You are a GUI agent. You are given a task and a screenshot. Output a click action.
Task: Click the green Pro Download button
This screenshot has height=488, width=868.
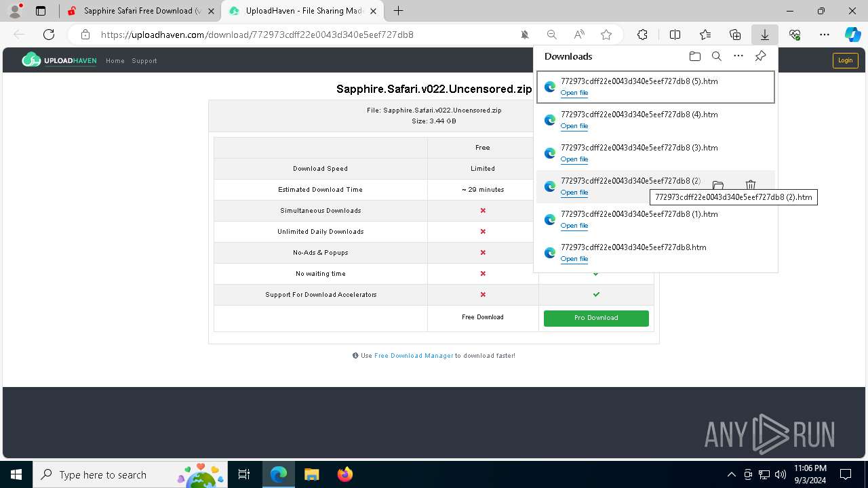click(596, 318)
